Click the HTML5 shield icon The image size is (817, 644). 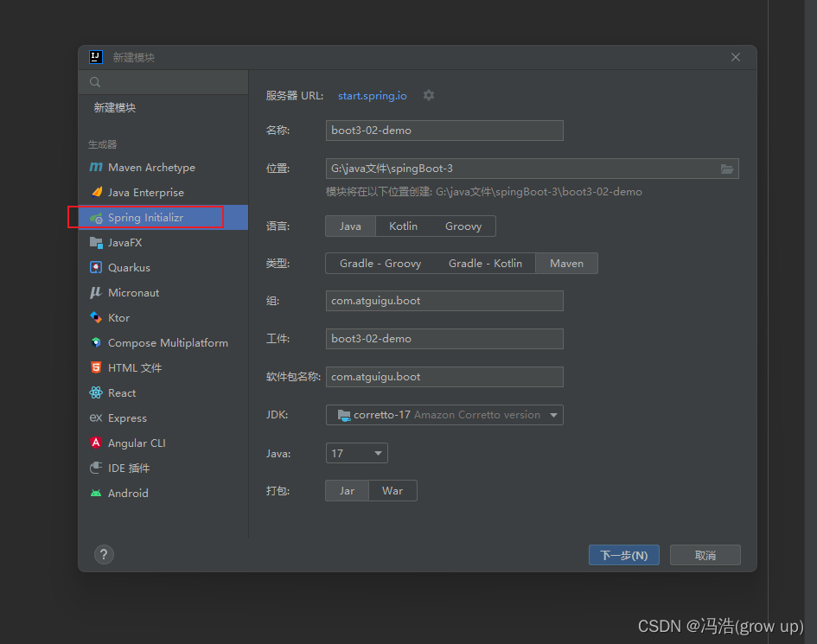[x=96, y=367]
